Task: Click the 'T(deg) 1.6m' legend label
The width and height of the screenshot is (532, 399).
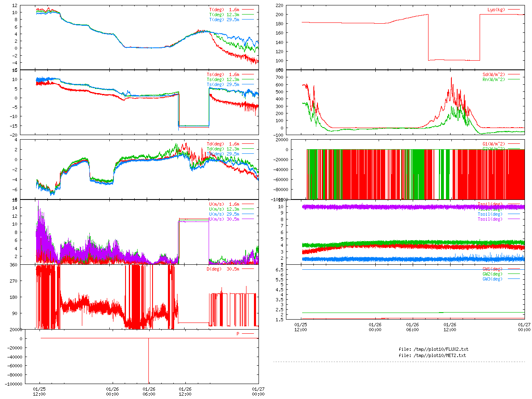Action: click(x=224, y=10)
